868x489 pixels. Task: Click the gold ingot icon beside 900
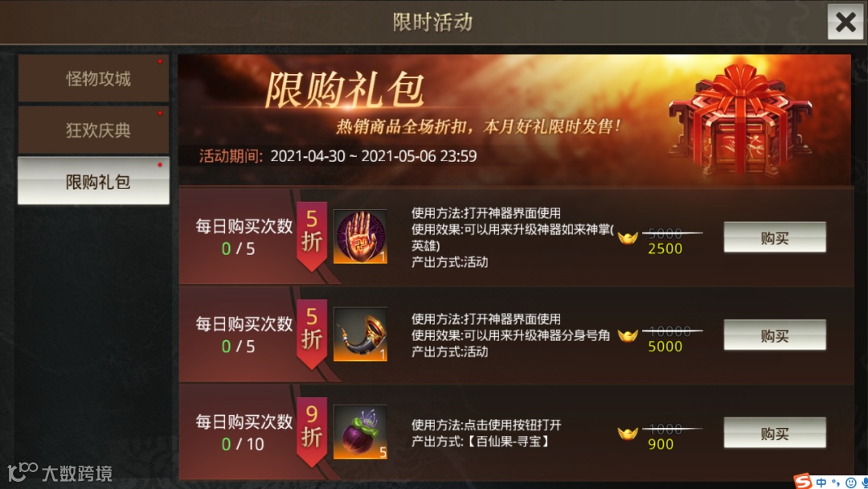pyautogui.click(x=628, y=433)
